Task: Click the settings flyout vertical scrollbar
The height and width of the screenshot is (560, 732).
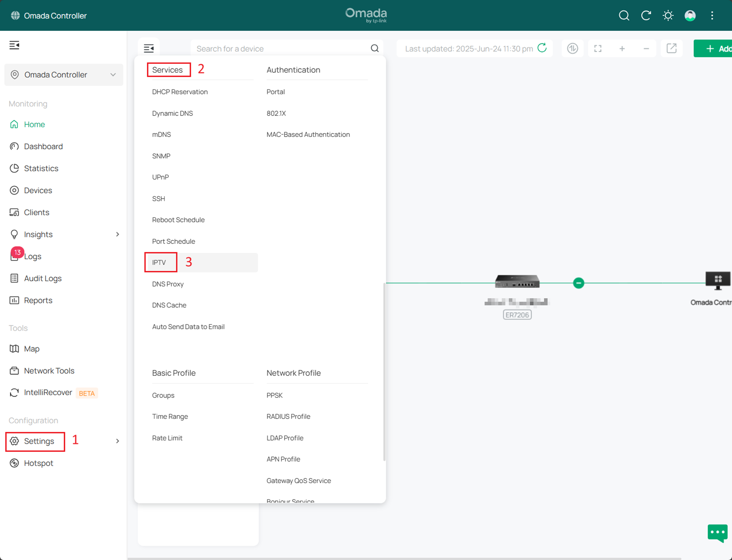Action: tap(384, 372)
